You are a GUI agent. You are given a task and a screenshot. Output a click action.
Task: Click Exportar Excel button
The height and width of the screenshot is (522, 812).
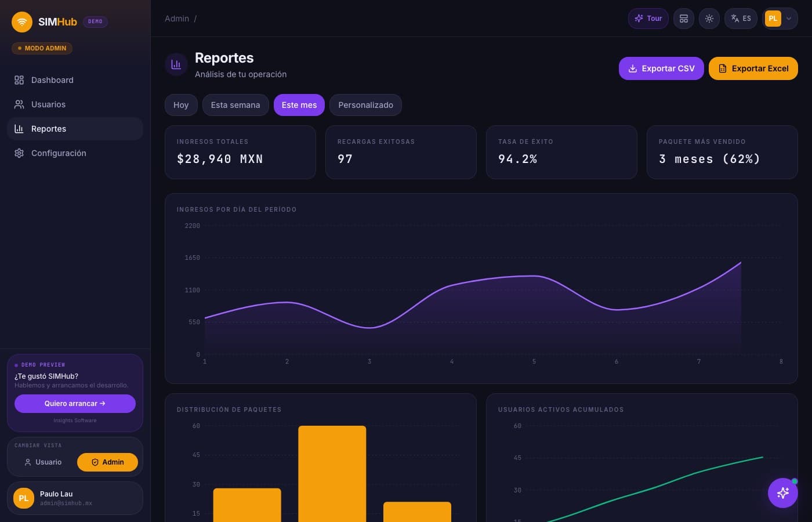click(753, 68)
